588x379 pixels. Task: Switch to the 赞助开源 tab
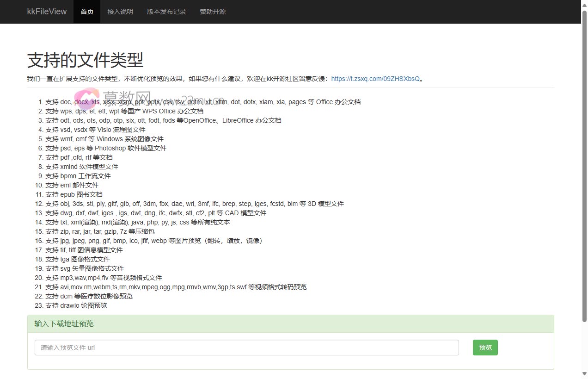click(213, 12)
